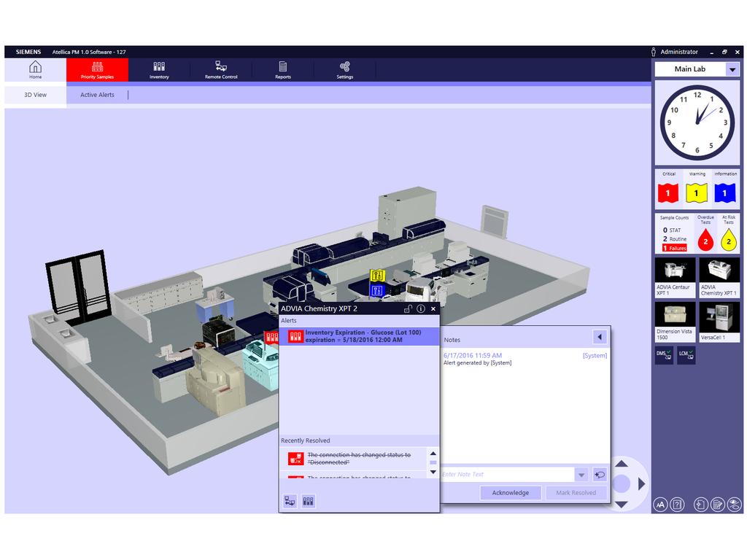Open Reports from the top toolbar

coord(282,69)
